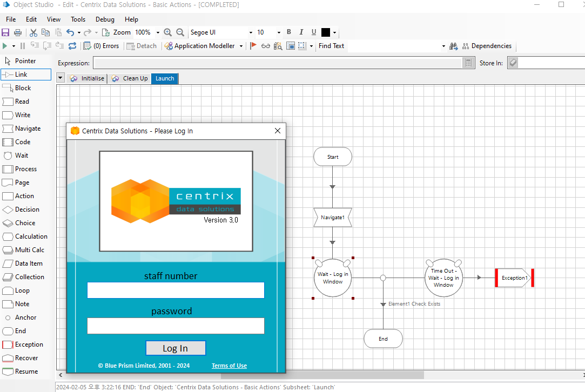Click the (0) Errors button

(x=102, y=46)
